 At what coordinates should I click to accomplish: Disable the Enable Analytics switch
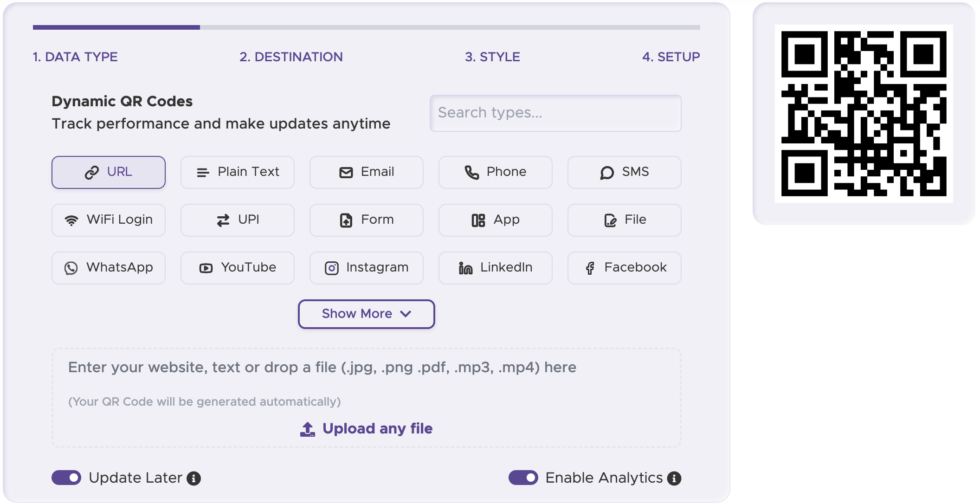[x=523, y=478]
